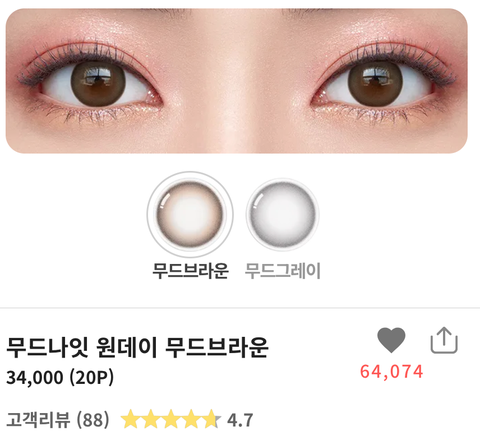Tap the model's left eye in preview image
The image size is (480, 445).
98,83
